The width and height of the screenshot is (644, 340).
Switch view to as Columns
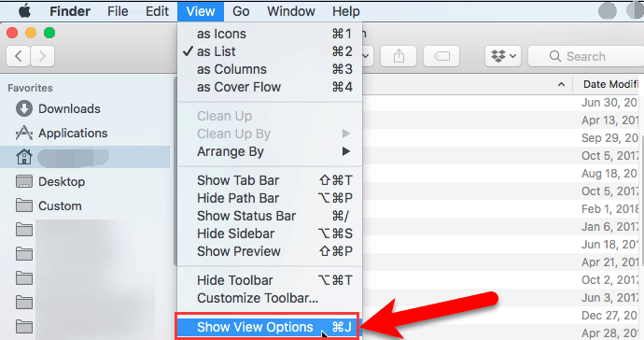(x=270, y=69)
